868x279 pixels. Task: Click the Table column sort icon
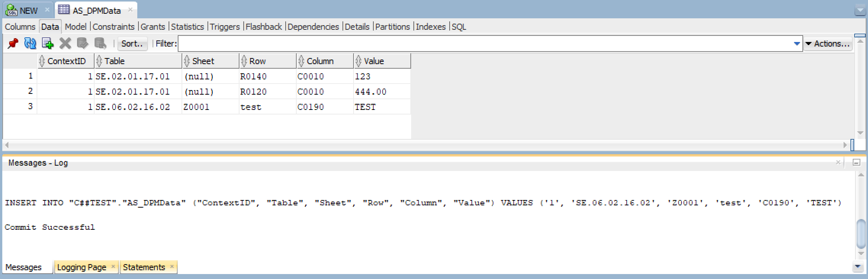pos(99,61)
